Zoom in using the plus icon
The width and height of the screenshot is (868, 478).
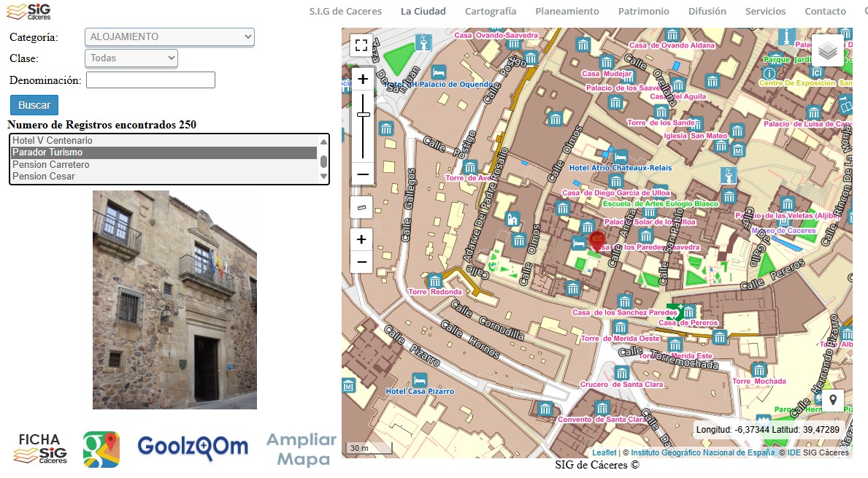pos(361,78)
